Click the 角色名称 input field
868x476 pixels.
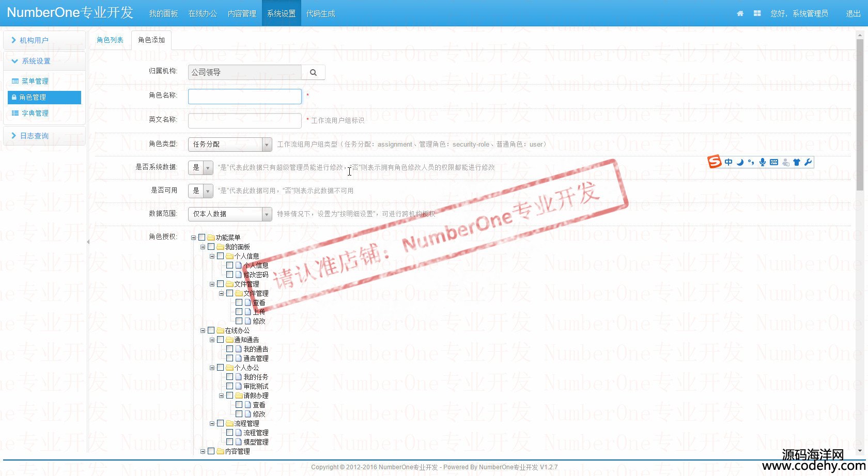point(245,97)
